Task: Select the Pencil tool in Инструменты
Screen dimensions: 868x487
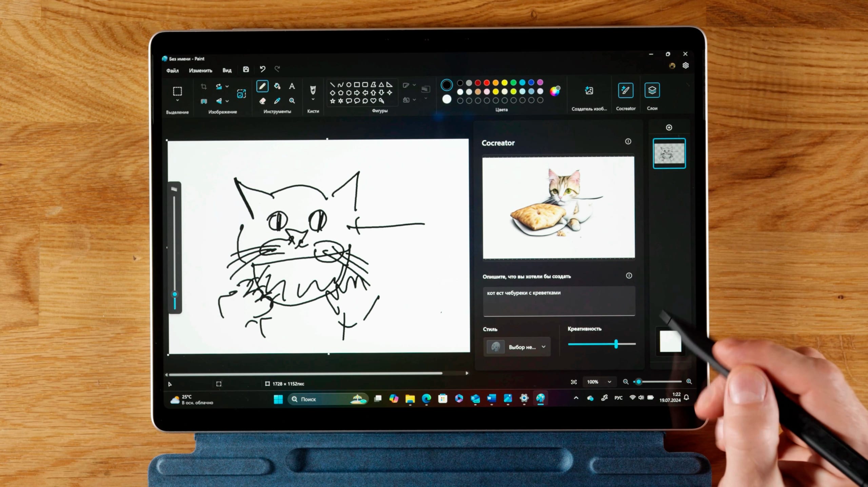Action: tap(262, 86)
